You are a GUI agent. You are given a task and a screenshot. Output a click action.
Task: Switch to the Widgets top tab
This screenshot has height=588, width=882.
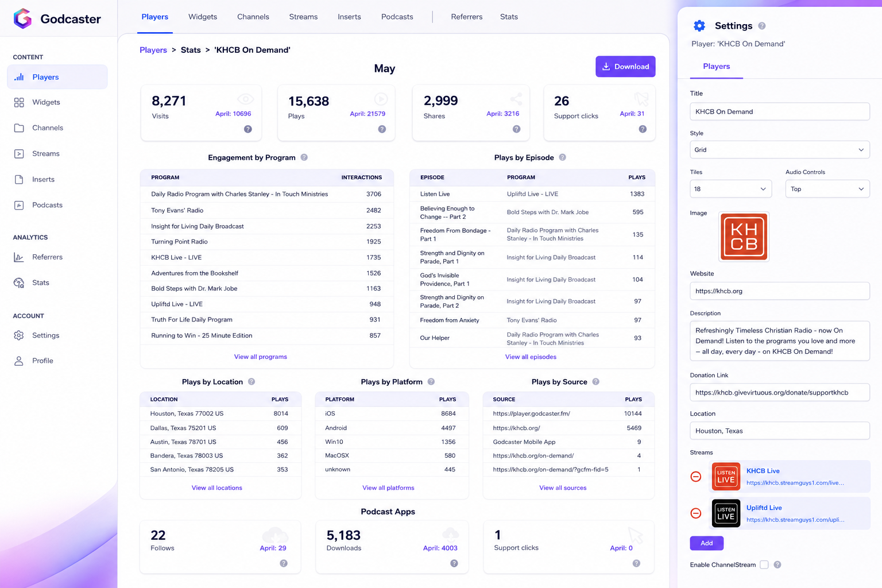coord(203,17)
